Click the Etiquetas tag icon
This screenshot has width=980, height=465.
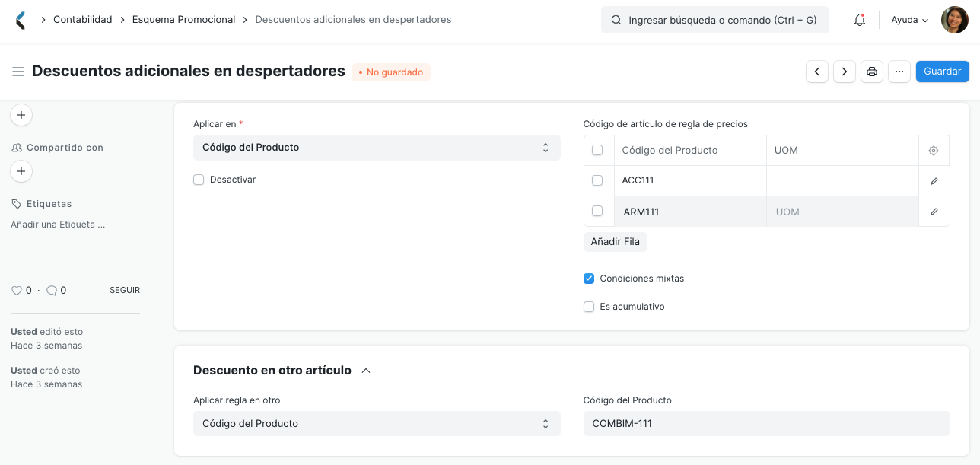(16, 204)
